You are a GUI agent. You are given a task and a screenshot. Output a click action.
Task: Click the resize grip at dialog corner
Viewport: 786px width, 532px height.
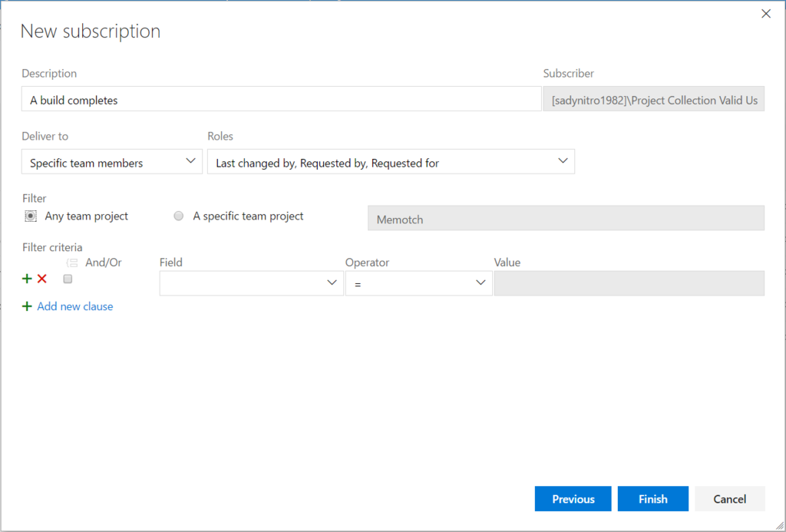click(x=779, y=525)
